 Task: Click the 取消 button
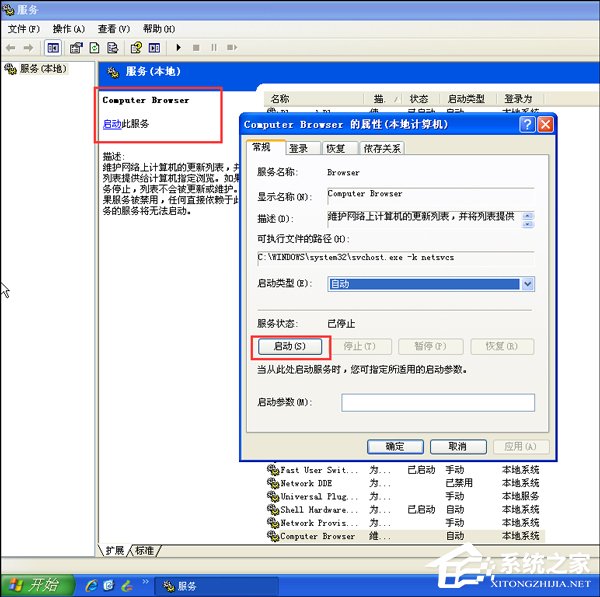coord(458,447)
